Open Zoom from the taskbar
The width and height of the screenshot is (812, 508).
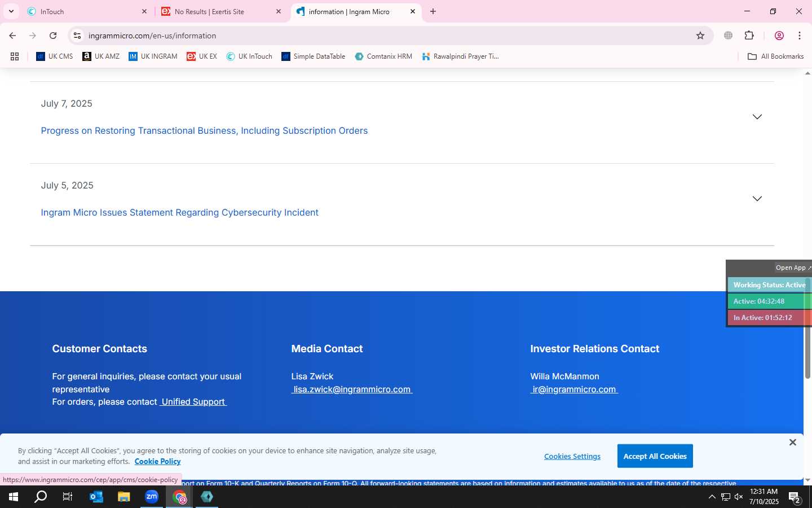[152, 497]
